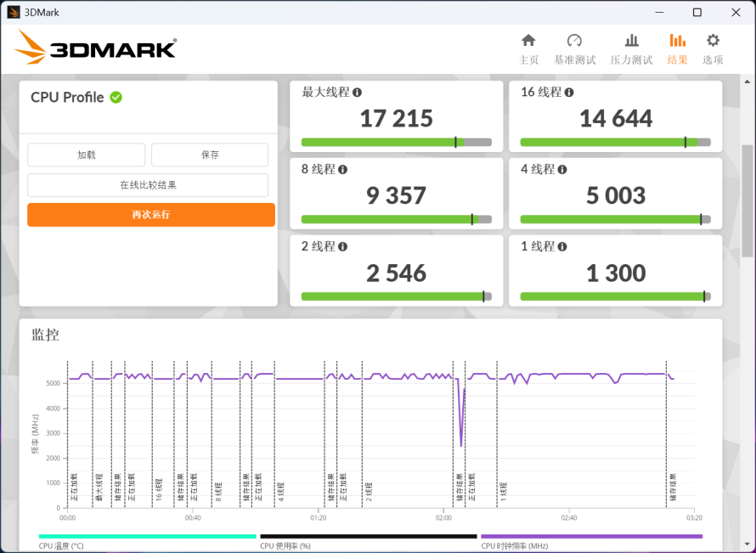This screenshot has width=756, height=553.
Task: Select the 结果 results chart icon
Action: [677, 41]
